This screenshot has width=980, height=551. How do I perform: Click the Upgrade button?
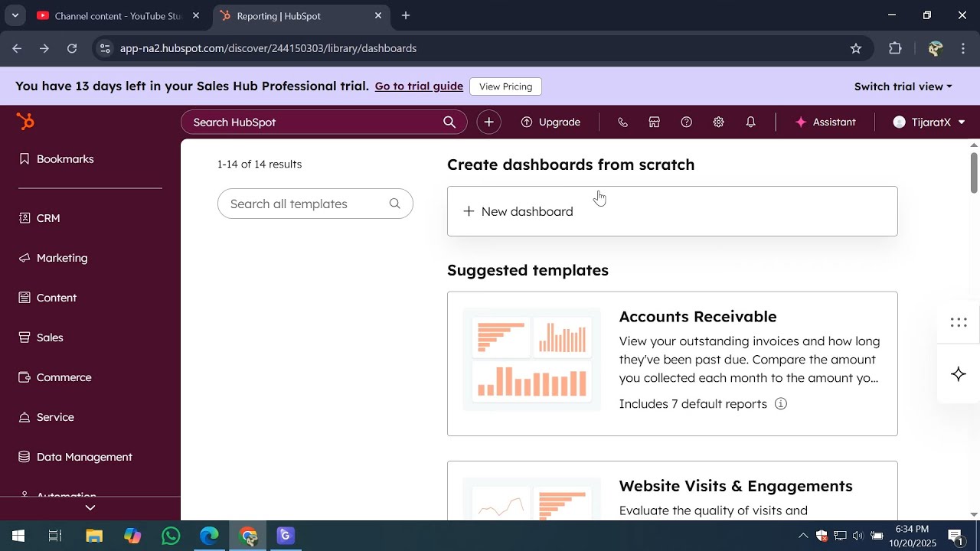coord(550,122)
